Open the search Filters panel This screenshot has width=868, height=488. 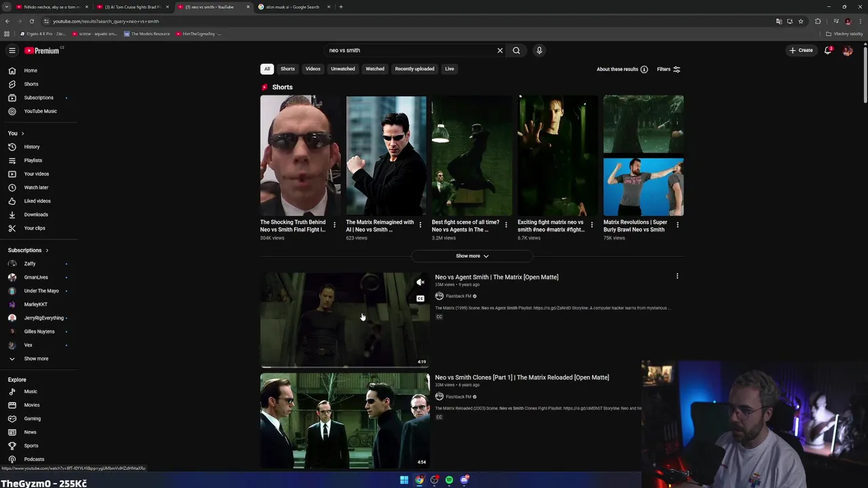(669, 69)
